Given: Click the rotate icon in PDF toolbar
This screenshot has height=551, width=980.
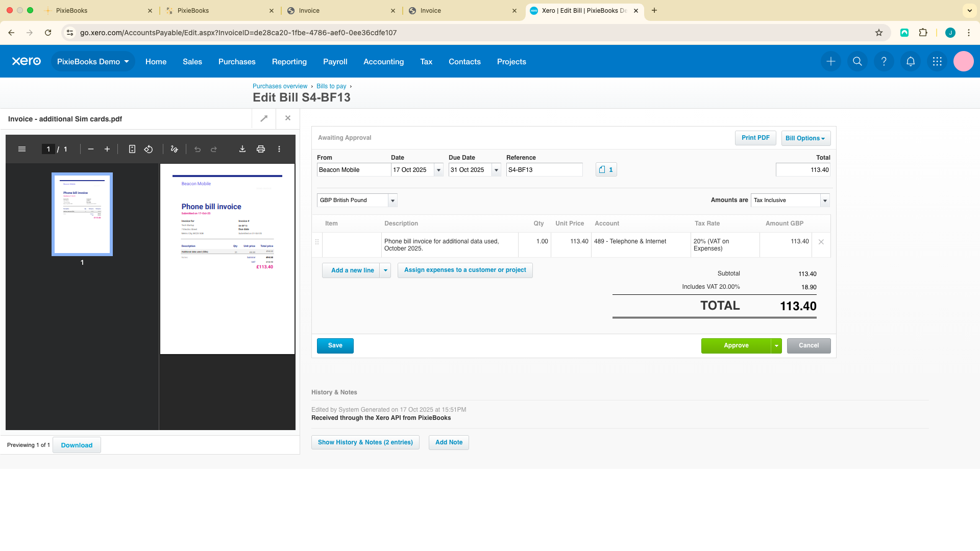Looking at the screenshot, I should (149, 149).
